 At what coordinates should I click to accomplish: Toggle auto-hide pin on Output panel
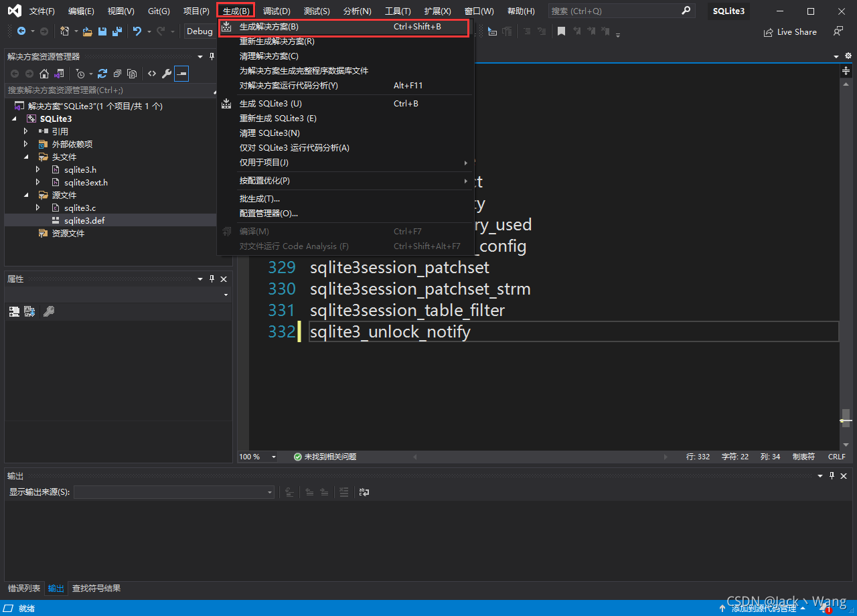point(832,475)
